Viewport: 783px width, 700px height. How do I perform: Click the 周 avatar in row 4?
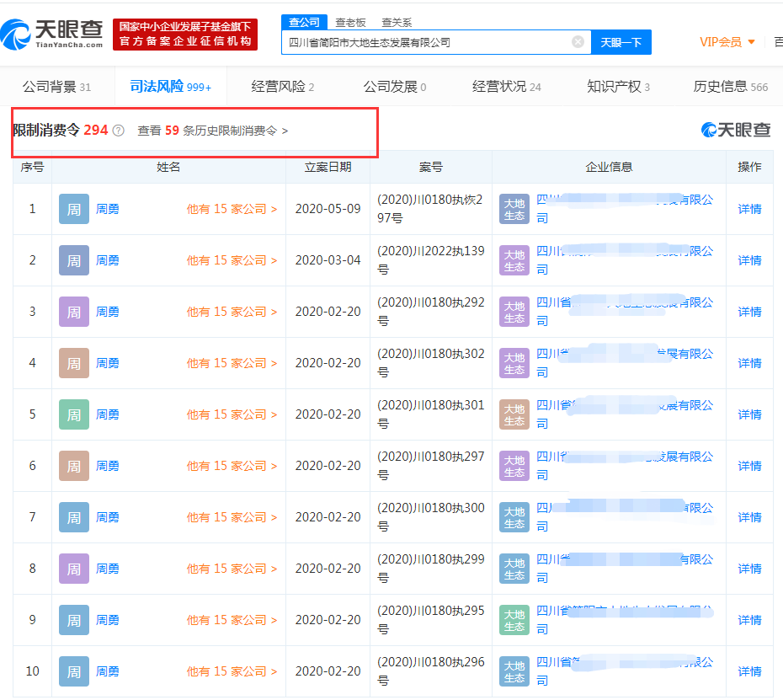(x=74, y=363)
